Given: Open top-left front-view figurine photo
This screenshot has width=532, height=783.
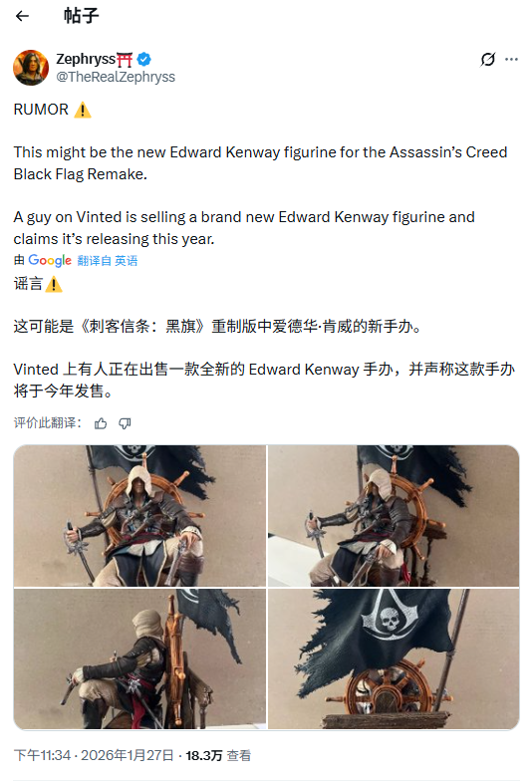Looking at the screenshot, I should click(x=139, y=516).
